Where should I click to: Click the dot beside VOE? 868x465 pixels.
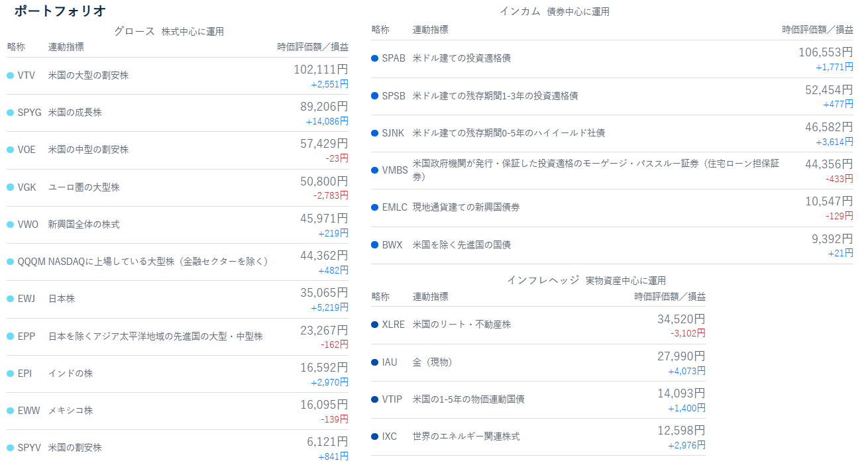(10, 150)
